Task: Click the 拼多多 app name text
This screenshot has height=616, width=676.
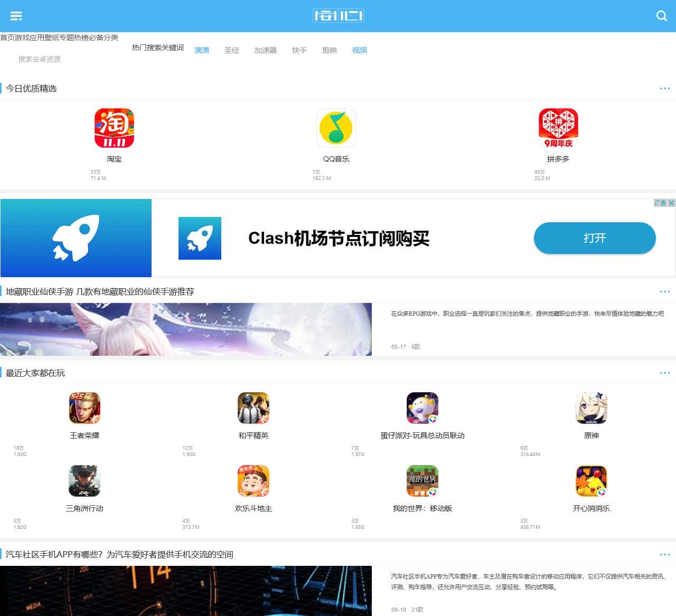Action: [x=558, y=159]
